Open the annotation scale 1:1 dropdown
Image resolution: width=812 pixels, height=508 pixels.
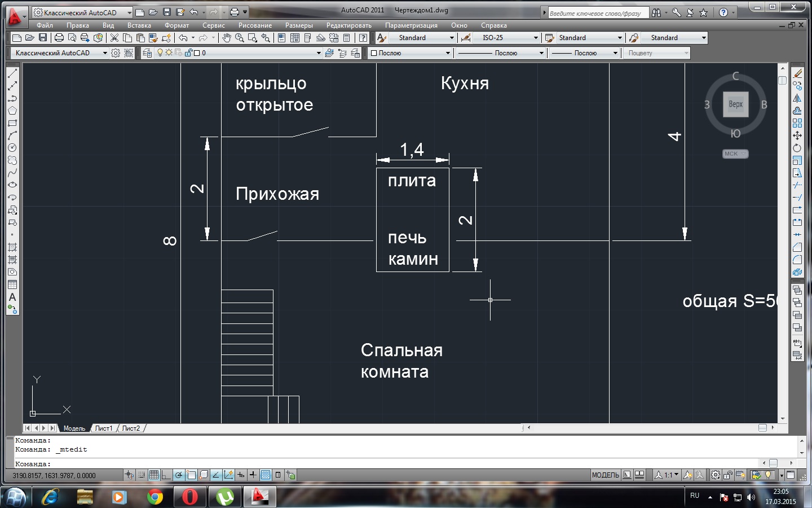676,475
